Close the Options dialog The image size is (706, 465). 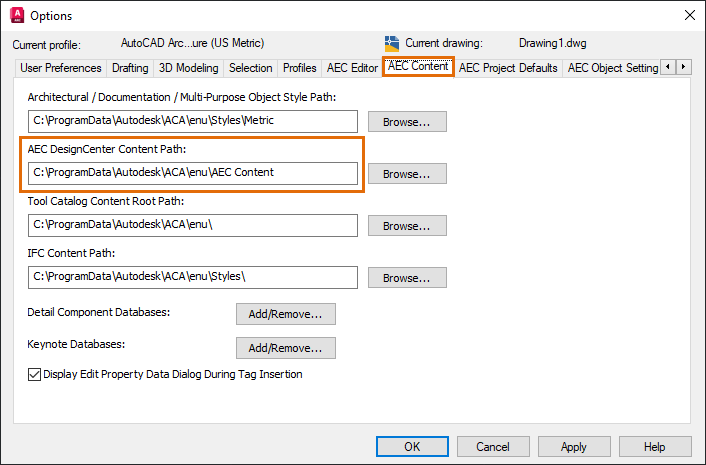click(x=689, y=15)
